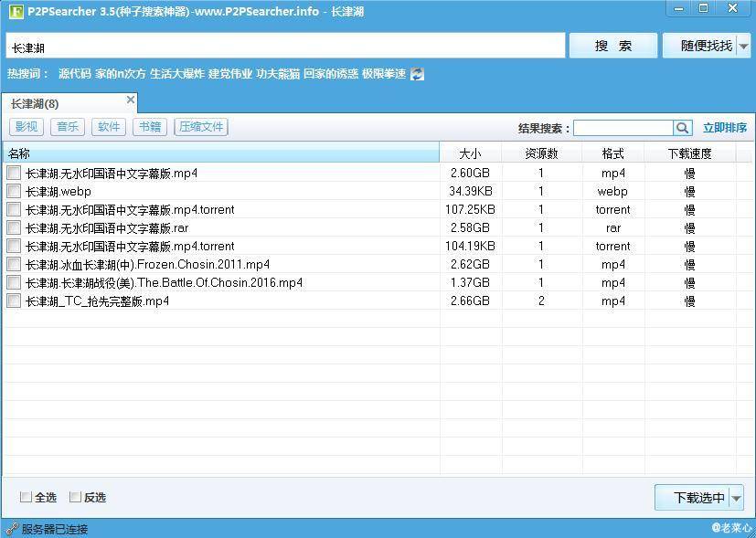Viewport: 756px width, 538px height.
Task: Select checkbox for The.Battle.Of.Chosin.2016.mp4
Action: click(x=14, y=283)
